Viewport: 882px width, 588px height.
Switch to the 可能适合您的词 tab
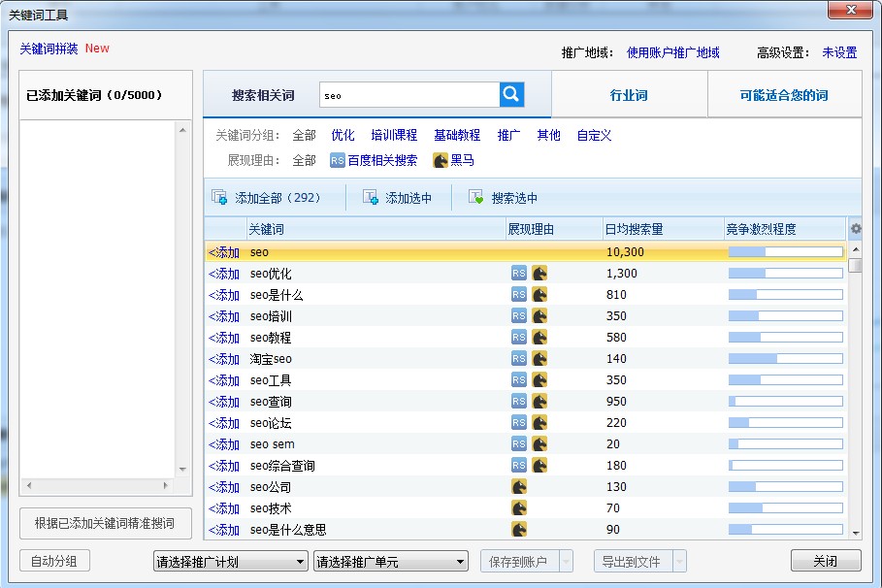(x=783, y=95)
